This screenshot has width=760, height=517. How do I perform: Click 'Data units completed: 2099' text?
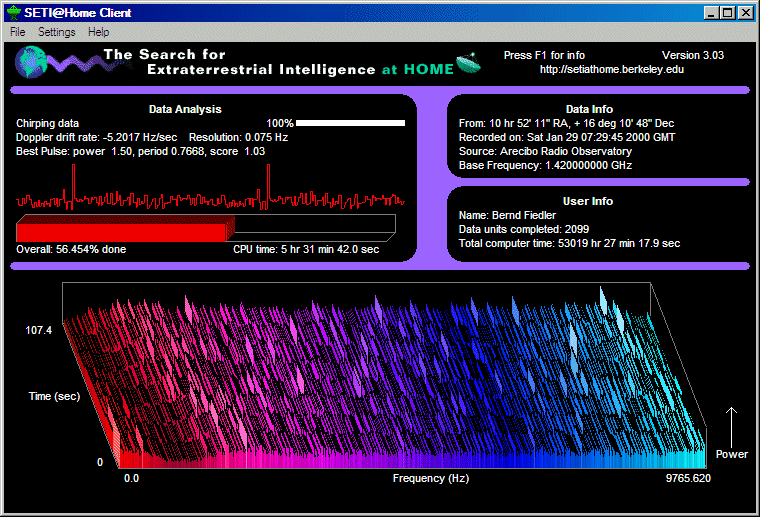pos(524,230)
